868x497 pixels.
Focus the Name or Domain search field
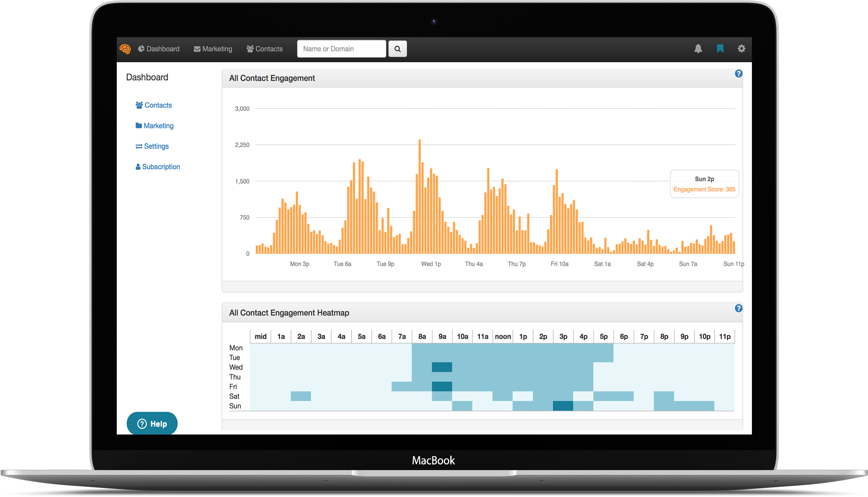[342, 49]
